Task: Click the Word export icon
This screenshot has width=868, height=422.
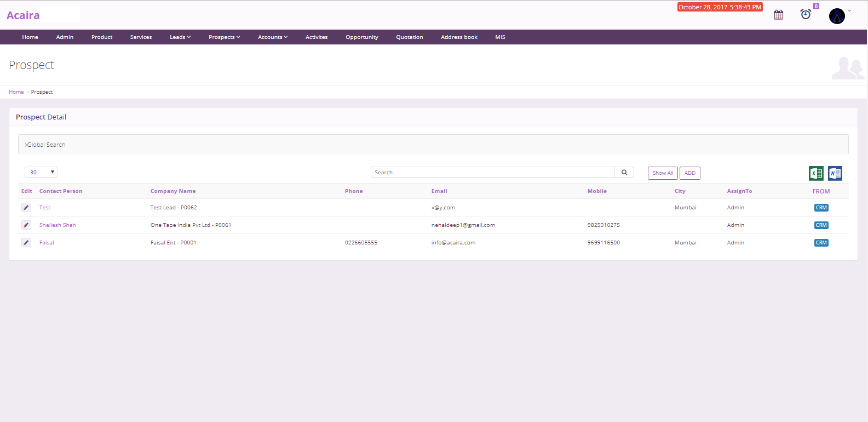Action: coord(835,173)
